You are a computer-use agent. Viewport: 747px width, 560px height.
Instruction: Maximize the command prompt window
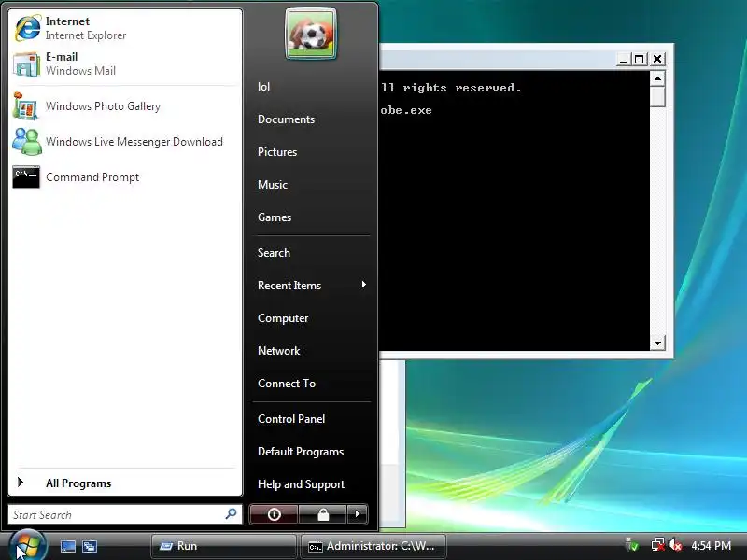coord(640,60)
